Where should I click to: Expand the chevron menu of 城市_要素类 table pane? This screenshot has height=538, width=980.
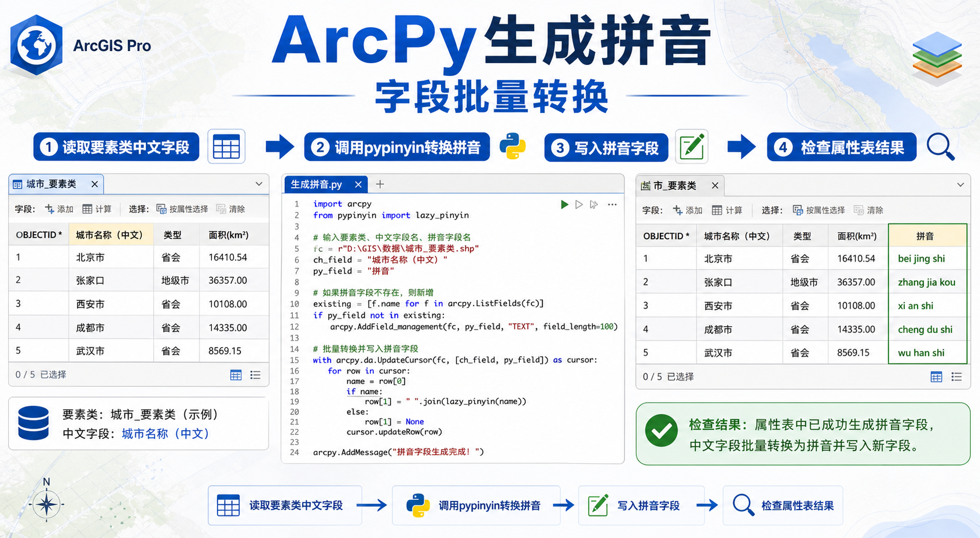pyautogui.click(x=259, y=184)
